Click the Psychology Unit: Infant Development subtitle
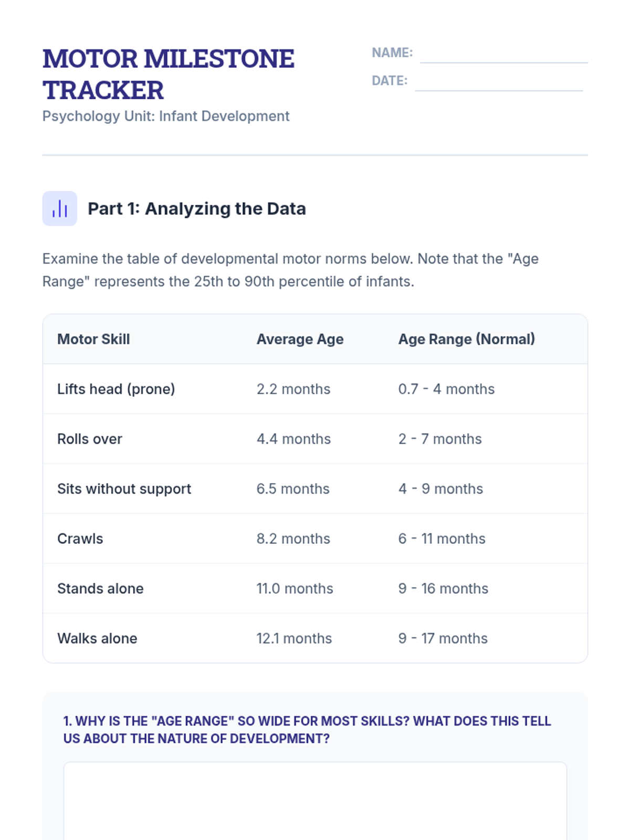 point(166,116)
